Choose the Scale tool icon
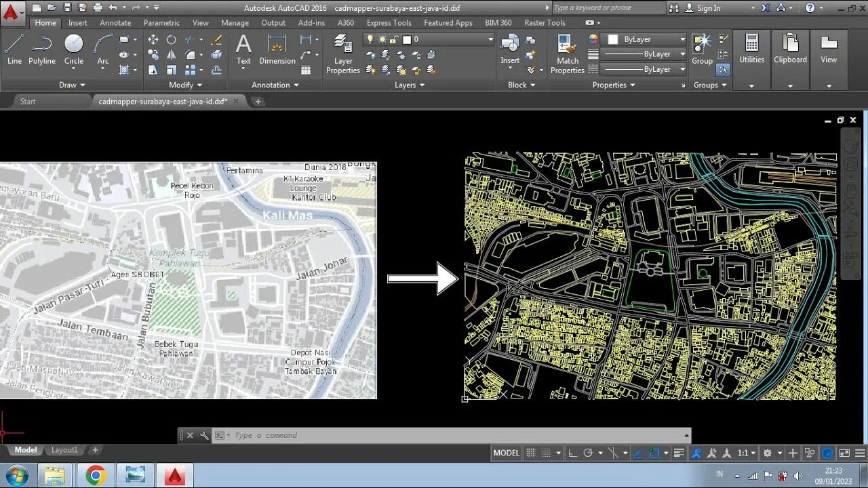 [x=172, y=70]
